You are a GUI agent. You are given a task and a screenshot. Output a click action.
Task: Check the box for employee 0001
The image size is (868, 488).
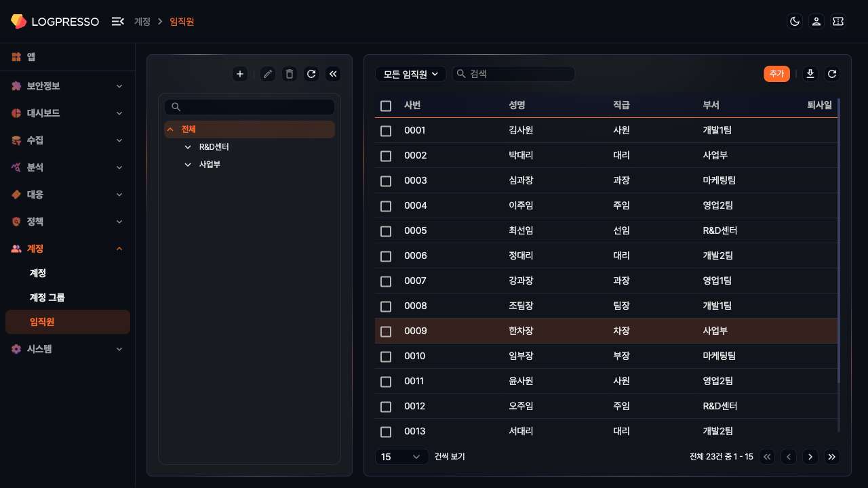[x=386, y=131]
